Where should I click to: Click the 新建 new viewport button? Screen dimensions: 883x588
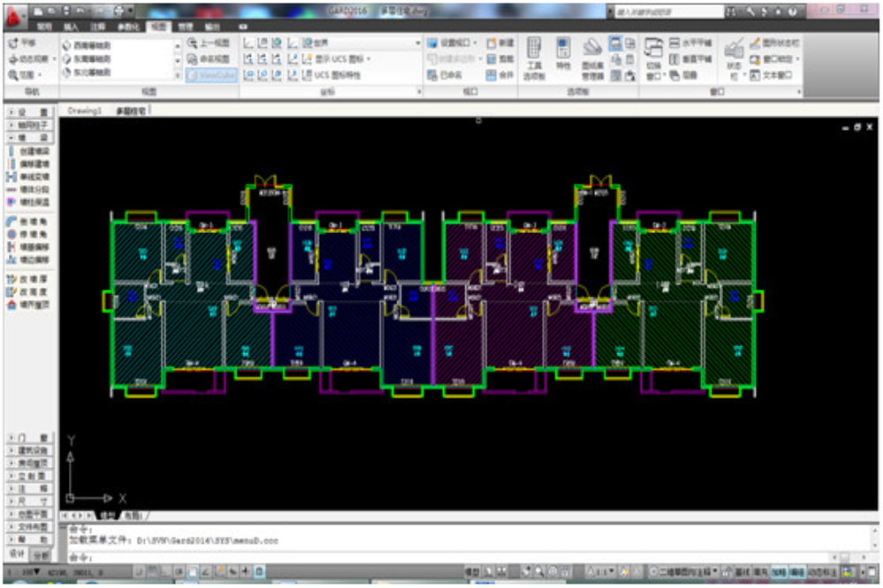501,42
